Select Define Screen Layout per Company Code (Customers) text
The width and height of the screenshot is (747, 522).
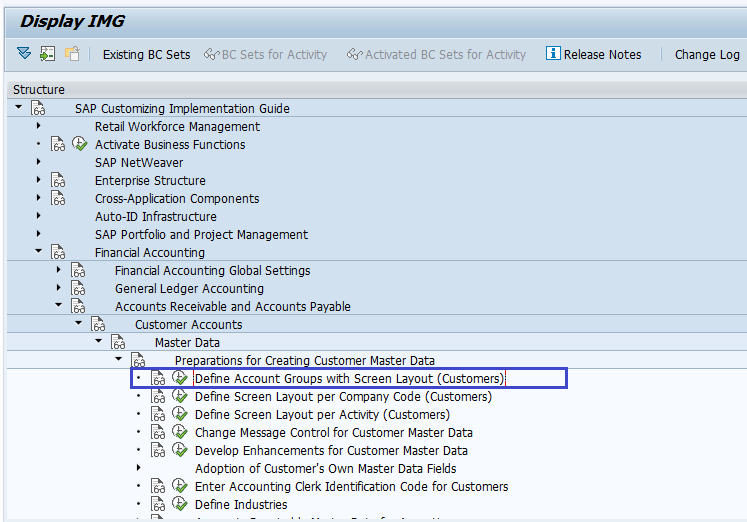coord(343,397)
